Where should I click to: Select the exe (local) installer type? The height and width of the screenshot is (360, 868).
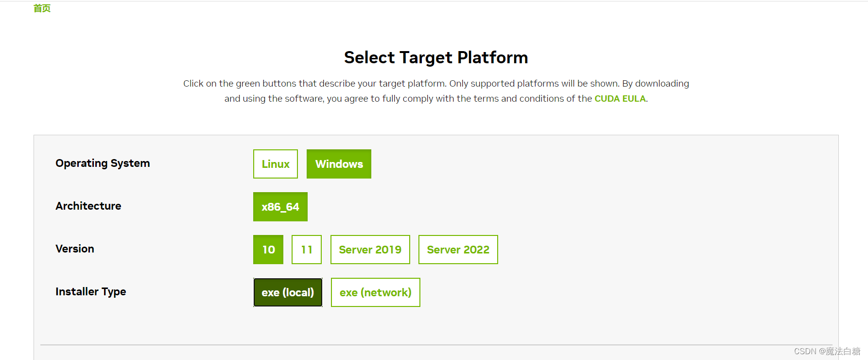tap(288, 292)
